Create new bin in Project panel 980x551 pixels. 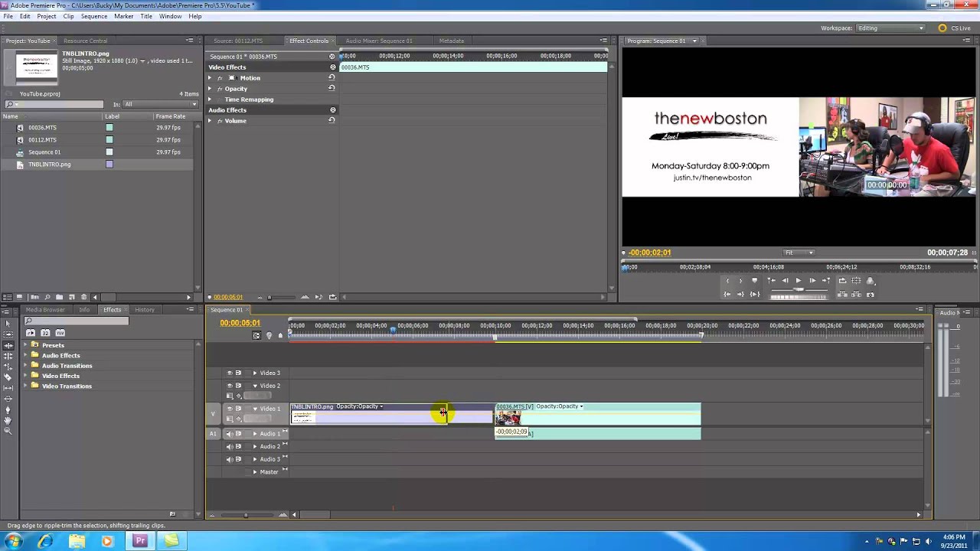coord(59,297)
